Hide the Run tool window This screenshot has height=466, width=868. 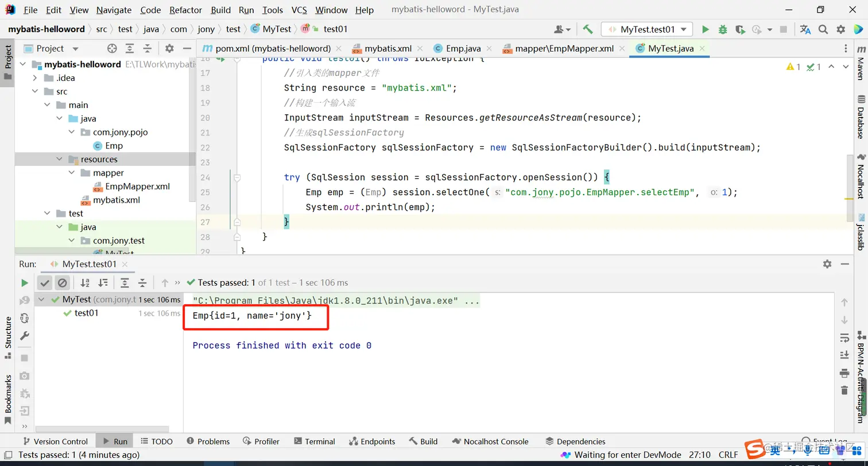pos(844,264)
